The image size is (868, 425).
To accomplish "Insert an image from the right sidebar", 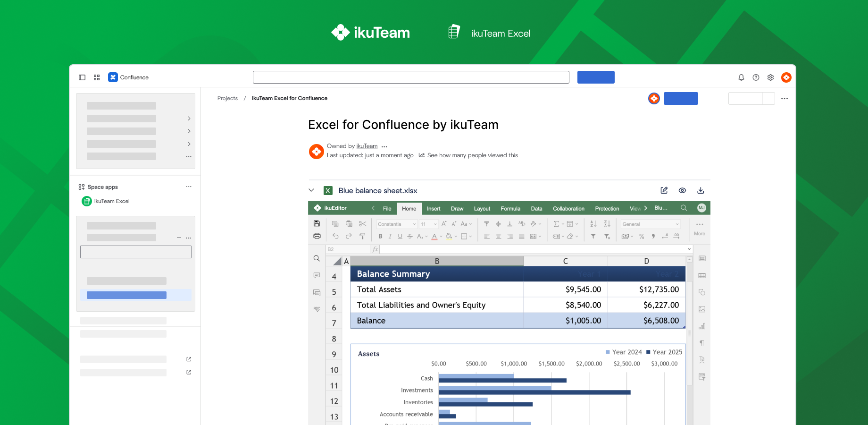I will (702, 309).
